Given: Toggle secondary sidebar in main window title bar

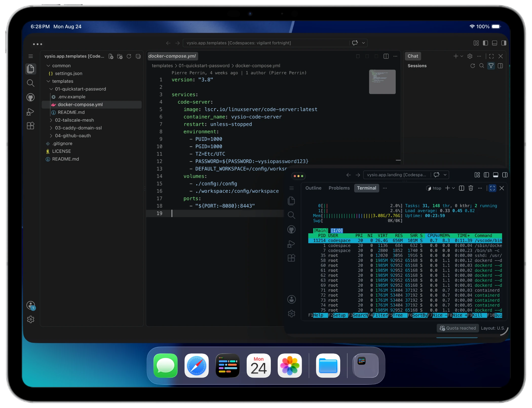Looking at the screenshot, I should tap(504, 43).
